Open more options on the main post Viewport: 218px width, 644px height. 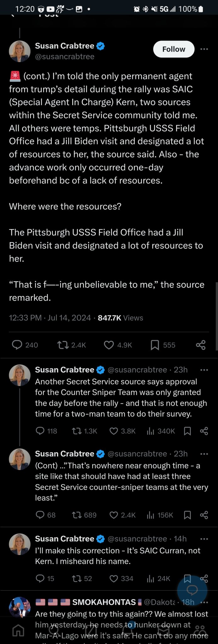point(204,49)
